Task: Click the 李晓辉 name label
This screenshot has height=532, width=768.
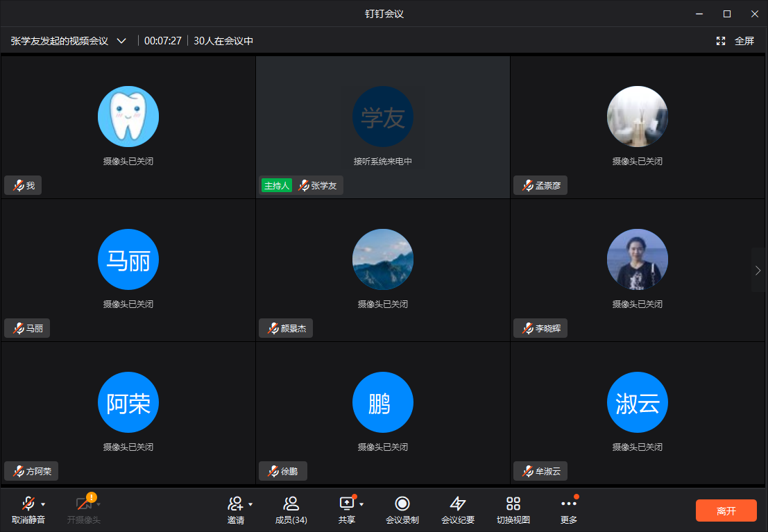Action: coord(548,329)
